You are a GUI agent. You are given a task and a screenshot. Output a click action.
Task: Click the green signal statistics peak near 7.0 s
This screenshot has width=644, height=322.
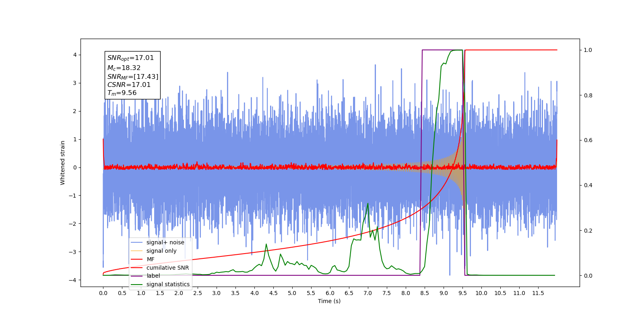point(368,204)
